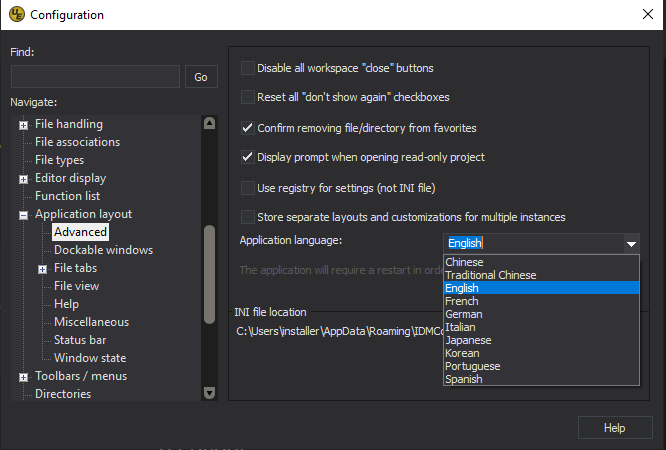Click the Go button
The image size is (666, 450).
[x=201, y=77]
